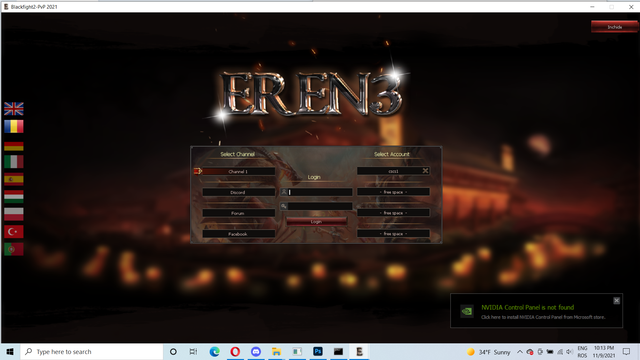Screen dimensions: 640x360
Task: Open the Action Center notifications icon
Action: tap(627, 352)
